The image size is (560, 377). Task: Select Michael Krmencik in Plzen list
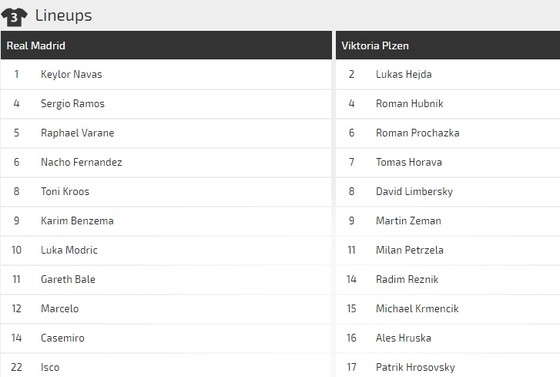[x=417, y=308]
